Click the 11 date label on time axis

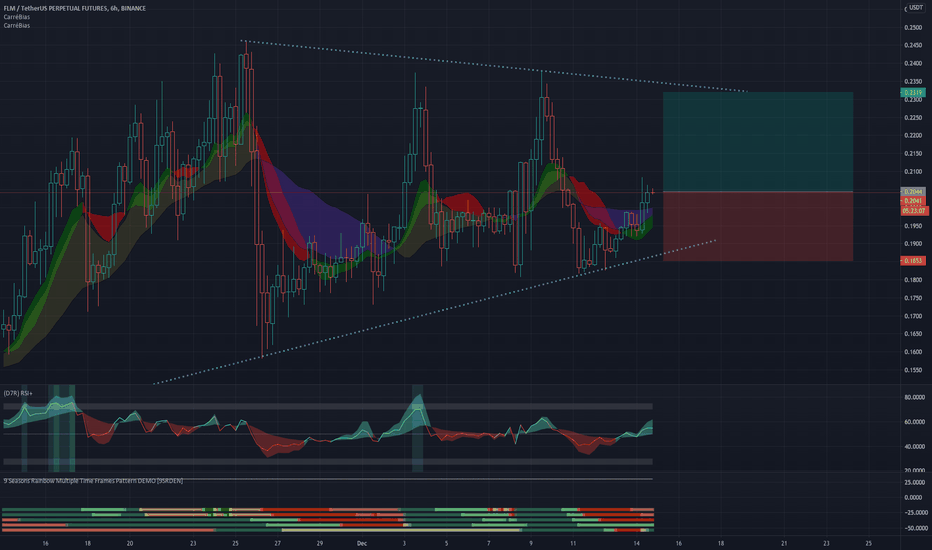tap(573, 543)
